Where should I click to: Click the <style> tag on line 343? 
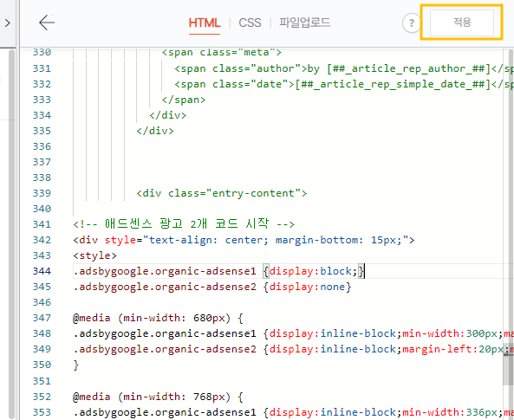tap(94, 255)
